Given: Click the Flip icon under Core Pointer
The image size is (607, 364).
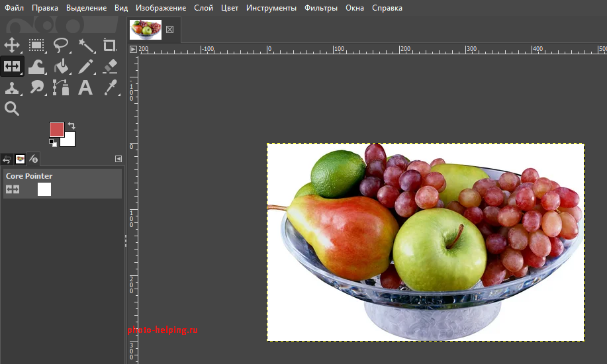Looking at the screenshot, I should [x=13, y=189].
